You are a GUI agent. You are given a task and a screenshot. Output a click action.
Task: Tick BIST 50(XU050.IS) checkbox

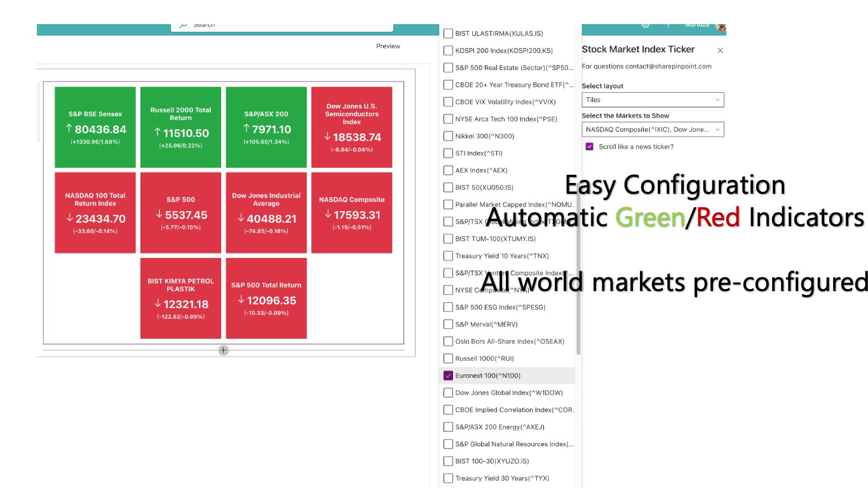[449, 187]
